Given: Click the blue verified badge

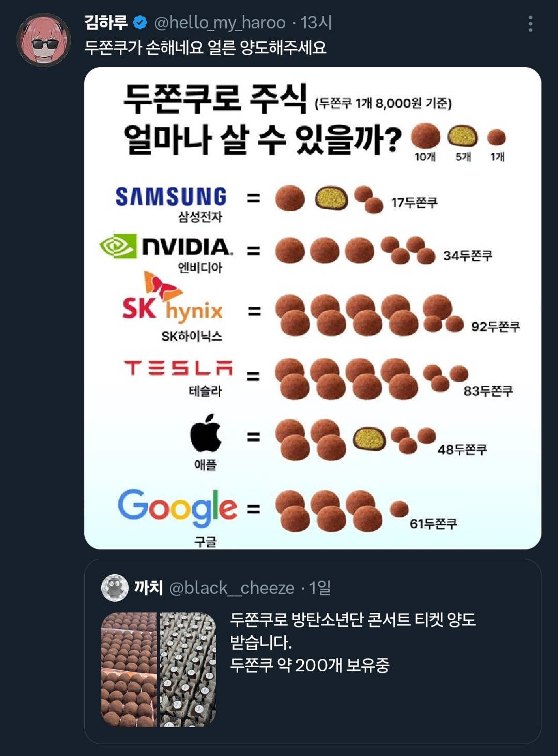Looking at the screenshot, I should tap(140, 23).
